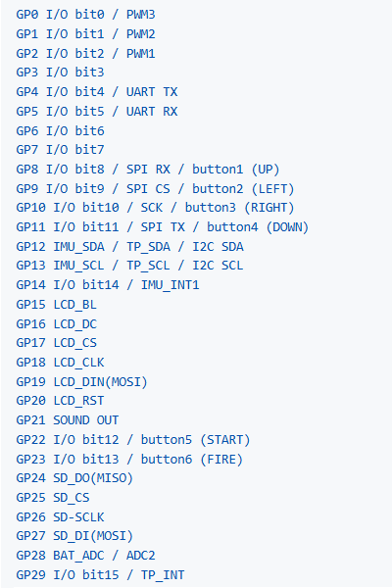Image resolution: width=392 pixels, height=588 pixels.
Task: Select the GP15 LCD_BL line
Action: pos(56,305)
